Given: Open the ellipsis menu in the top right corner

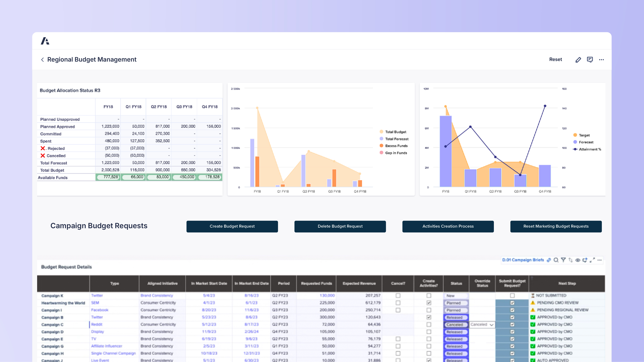Looking at the screenshot, I should tap(601, 59).
